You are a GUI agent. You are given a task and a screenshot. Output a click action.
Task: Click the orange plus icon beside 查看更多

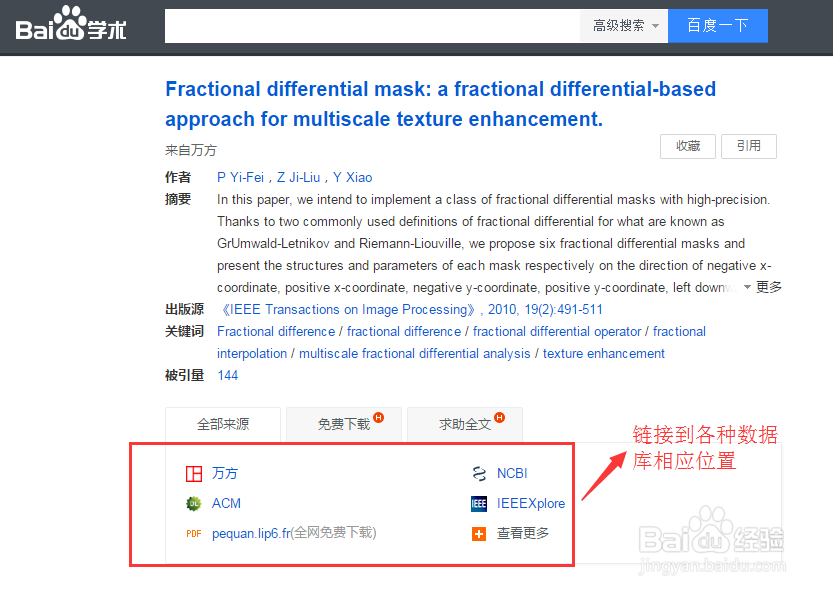tap(479, 533)
